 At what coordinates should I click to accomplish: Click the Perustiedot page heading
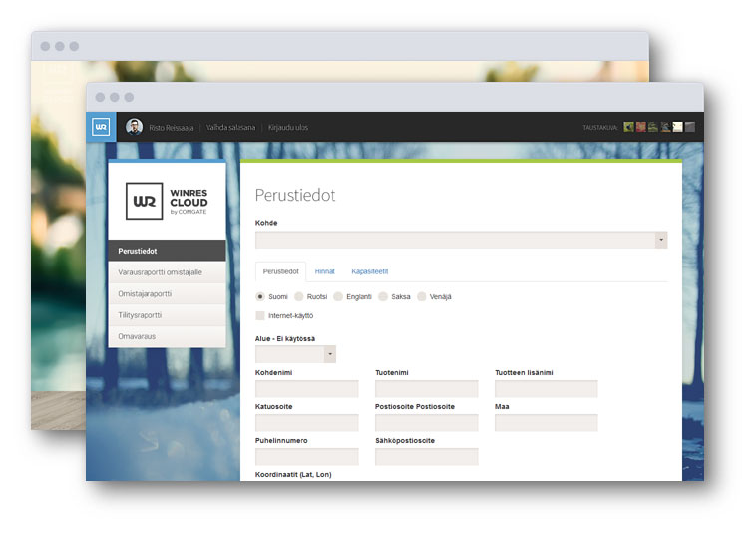point(295,195)
